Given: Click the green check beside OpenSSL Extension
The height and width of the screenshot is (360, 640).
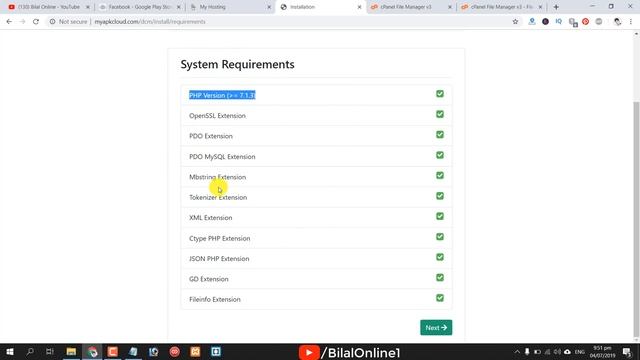Looking at the screenshot, I should (440, 114).
